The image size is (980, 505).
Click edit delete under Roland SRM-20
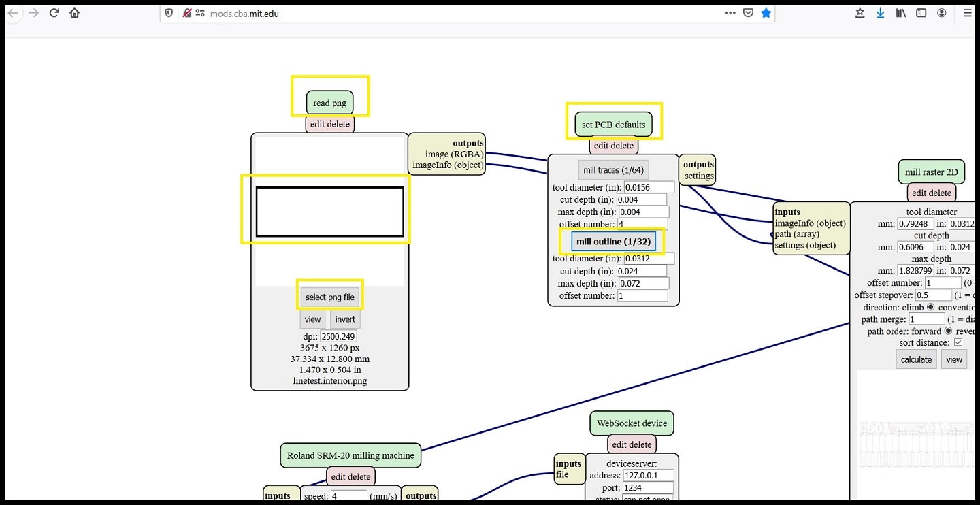[350, 477]
